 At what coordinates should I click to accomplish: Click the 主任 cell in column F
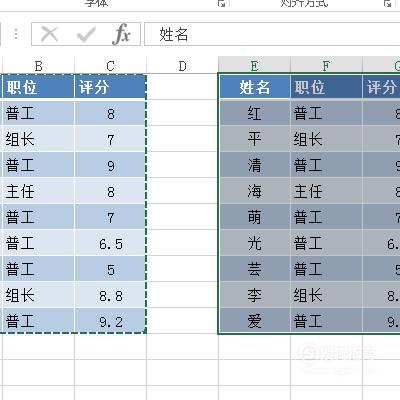point(326,191)
